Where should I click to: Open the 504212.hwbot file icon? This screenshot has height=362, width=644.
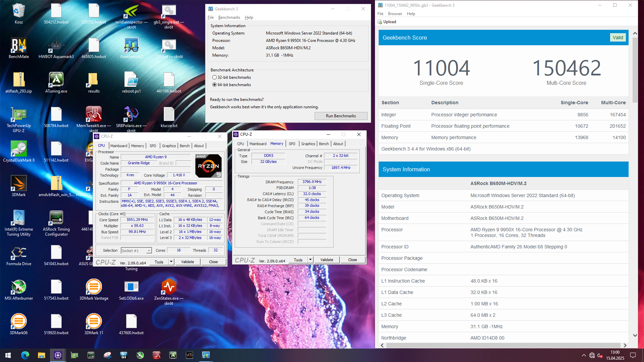click(56, 13)
